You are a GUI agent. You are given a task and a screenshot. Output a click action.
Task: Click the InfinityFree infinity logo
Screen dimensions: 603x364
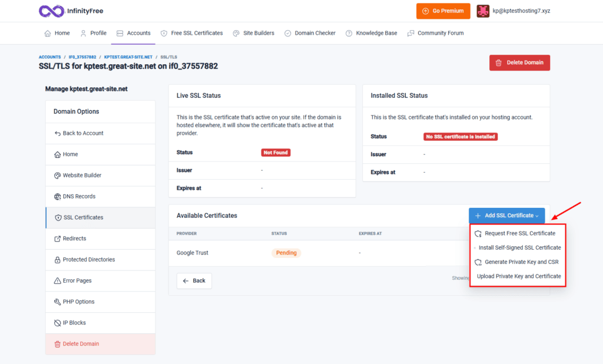[x=51, y=11]
